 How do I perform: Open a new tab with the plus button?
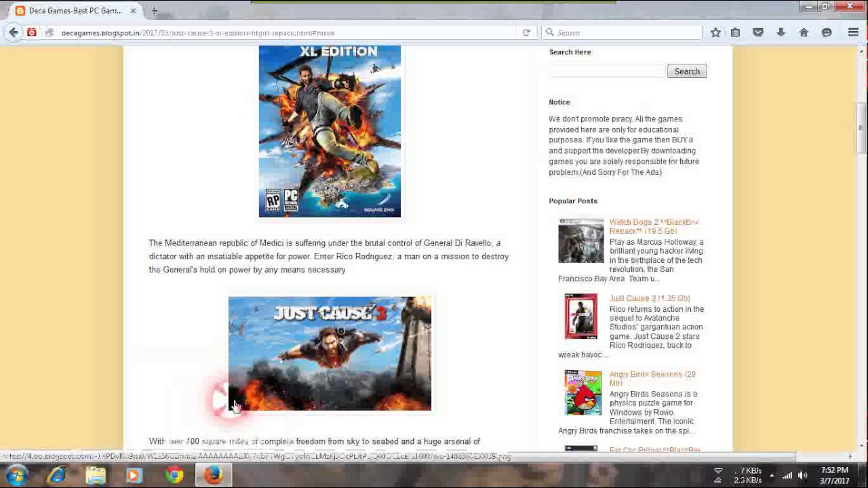click(x=155, y=11)
